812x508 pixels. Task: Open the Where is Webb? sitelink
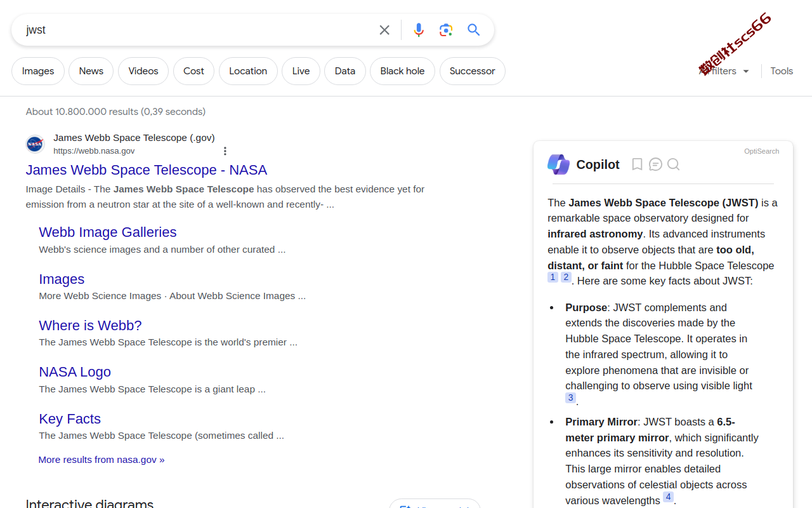[x=90, y=326]
